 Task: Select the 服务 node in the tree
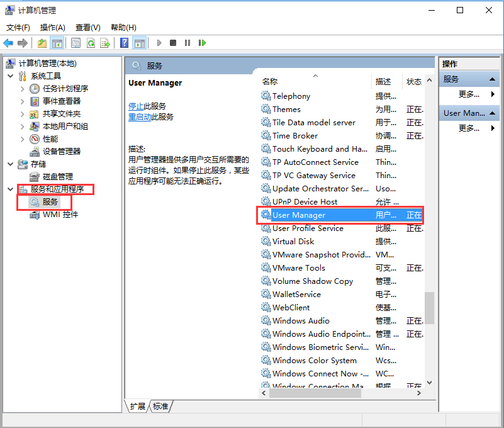tap(50, 201)
